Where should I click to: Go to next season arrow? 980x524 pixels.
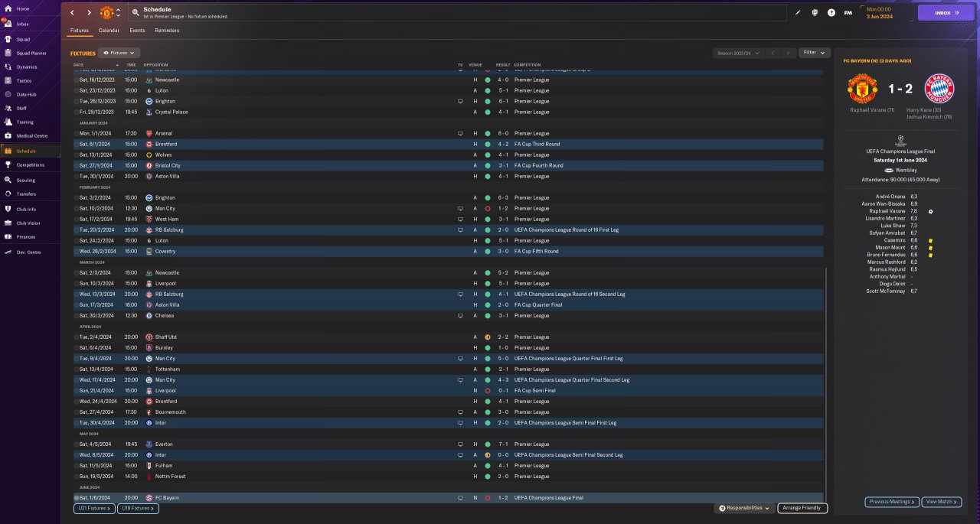tap(788, 53)
